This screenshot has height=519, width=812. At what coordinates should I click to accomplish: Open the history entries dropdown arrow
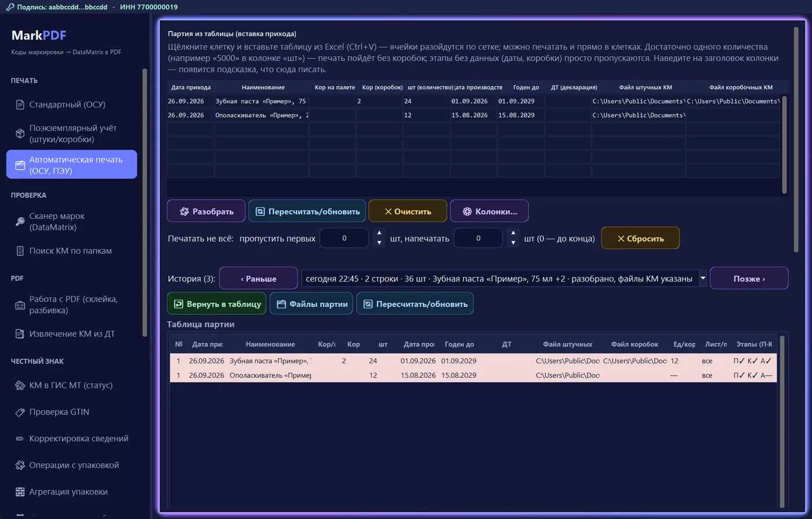click(702, 278)
